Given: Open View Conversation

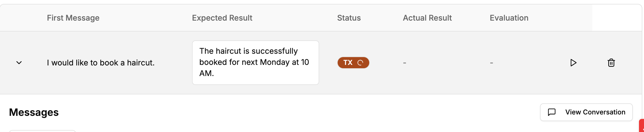Looking at the screenshot, I should [586, 112].
